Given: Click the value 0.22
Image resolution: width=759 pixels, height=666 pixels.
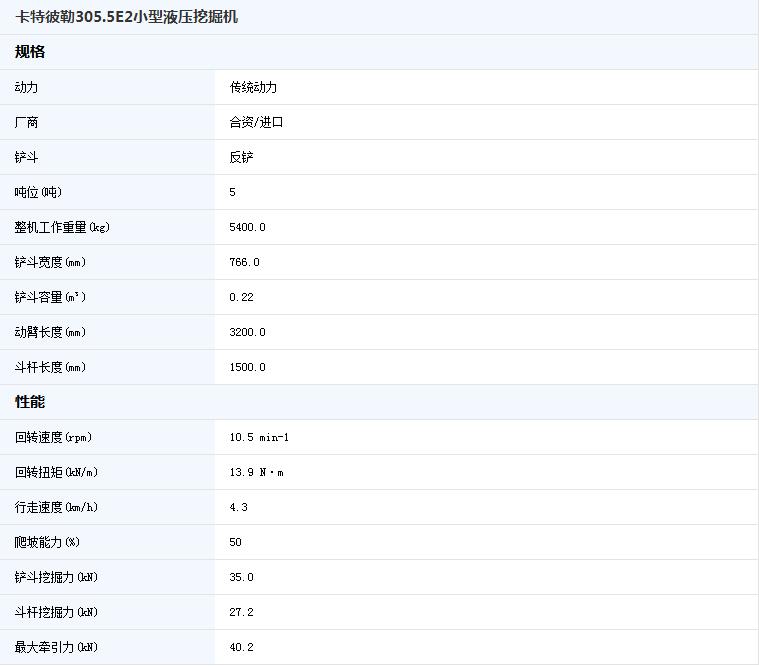Looking at the screenshot, I should click(x=242, y=297).
